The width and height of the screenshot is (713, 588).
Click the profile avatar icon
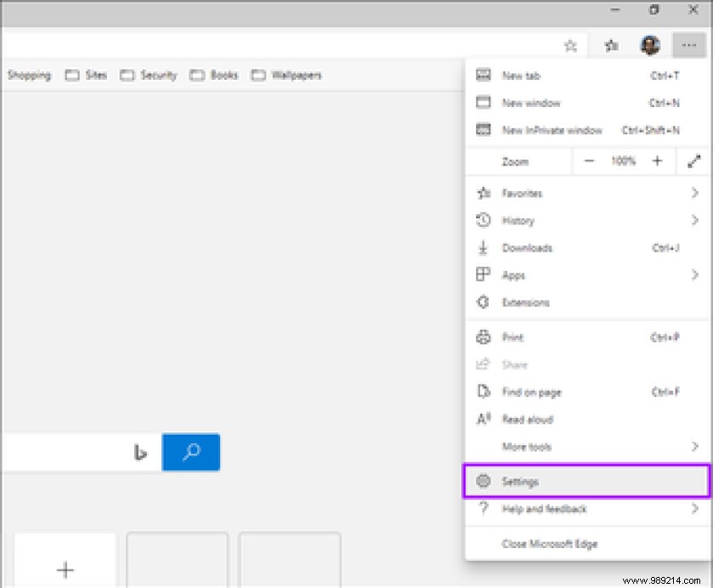[x=649, y=45]
